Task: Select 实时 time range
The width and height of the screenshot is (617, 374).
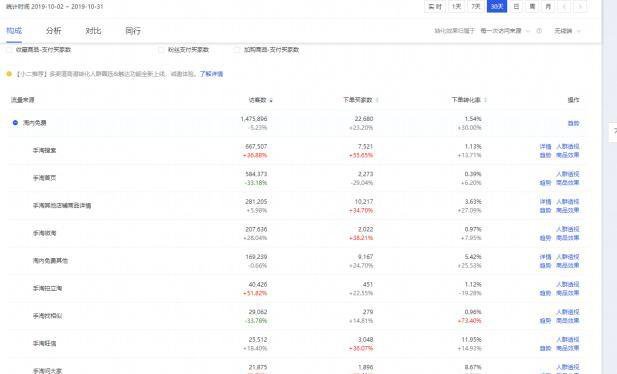Action: [435, 6]
